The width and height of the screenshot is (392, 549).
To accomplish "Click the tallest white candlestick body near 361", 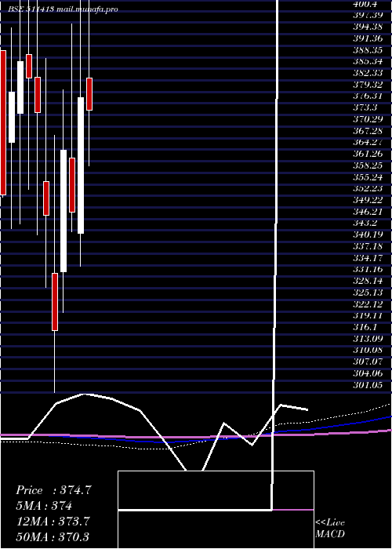I will click(64, 211).
